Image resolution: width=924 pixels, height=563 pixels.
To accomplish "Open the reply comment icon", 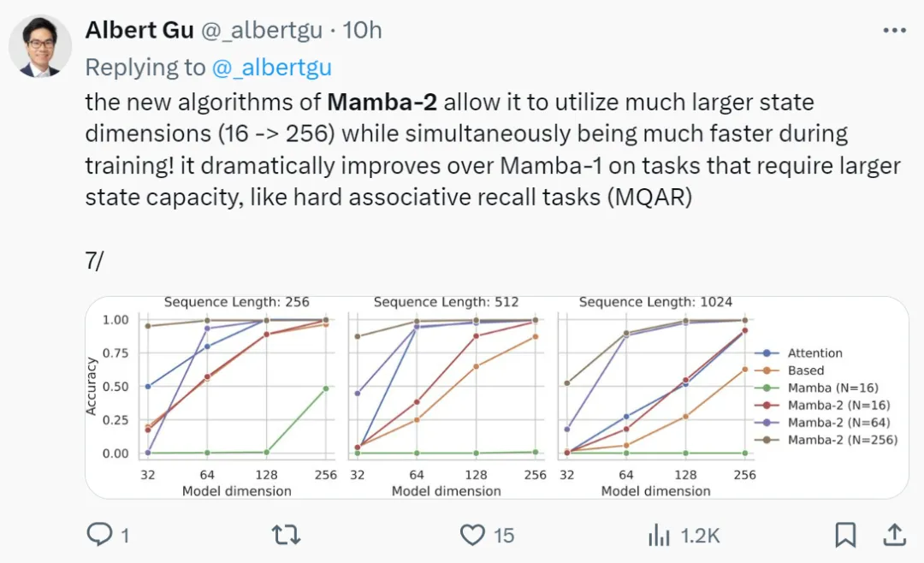I will tap(99, 534).
